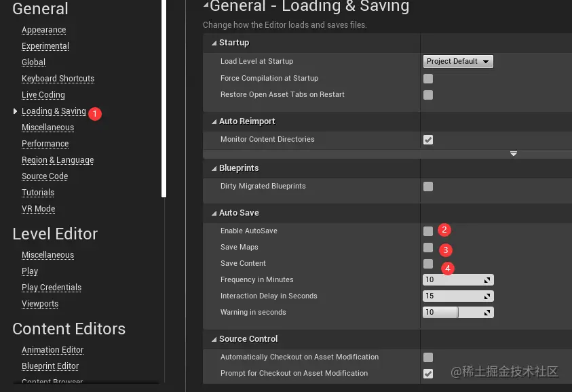This screenshot has height=392, width=572.
Task: Click Interaction Delay spin arrows icon
Action: click(487, 296)
